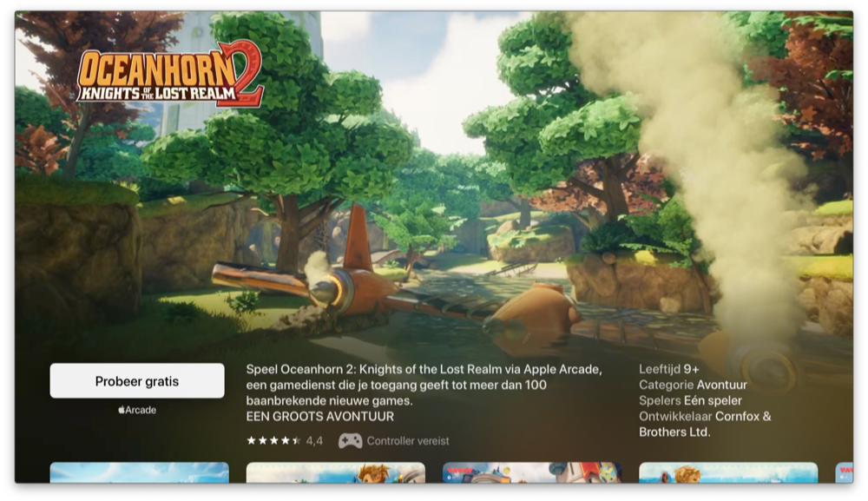Click the "Spelers Eén speler" line

(x=690, y=400)
